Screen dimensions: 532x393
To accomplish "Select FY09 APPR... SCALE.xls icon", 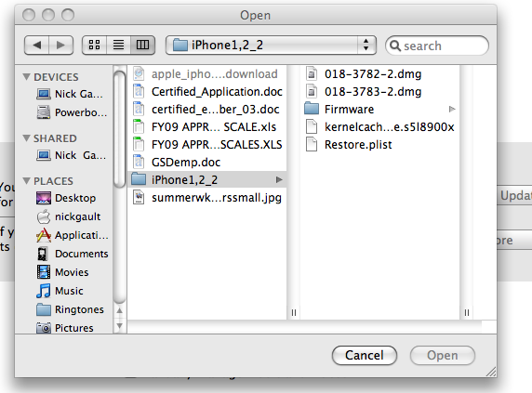I will [139, 126].
